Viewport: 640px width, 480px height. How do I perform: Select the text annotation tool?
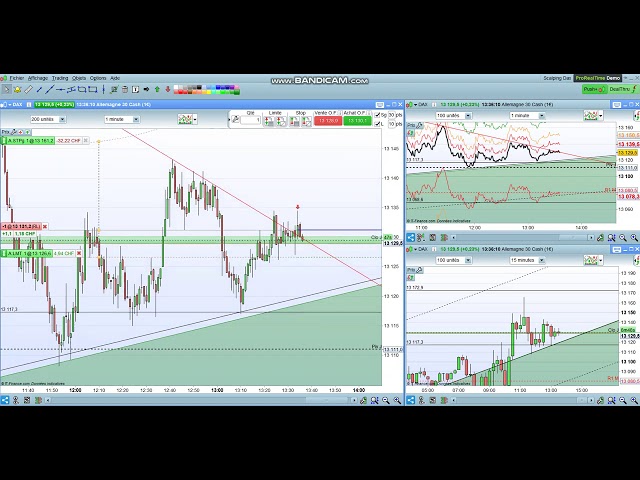136,89
